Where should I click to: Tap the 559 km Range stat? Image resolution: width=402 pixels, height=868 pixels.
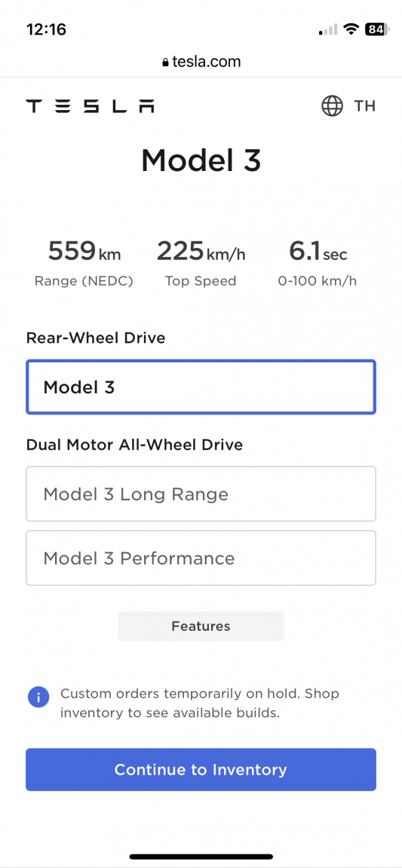pos(84,263)
